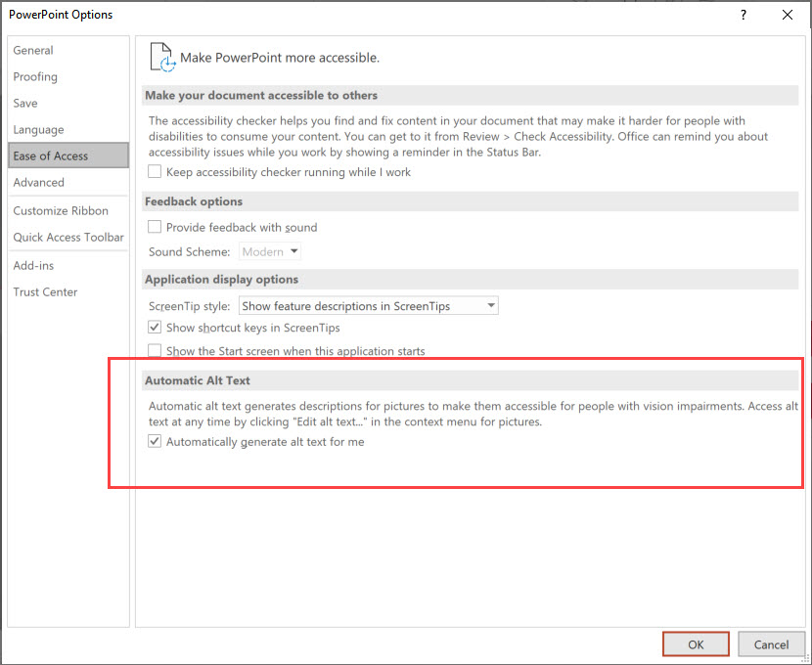
Task: Click the Automatic Alt Text section heading
Action: 198,380
